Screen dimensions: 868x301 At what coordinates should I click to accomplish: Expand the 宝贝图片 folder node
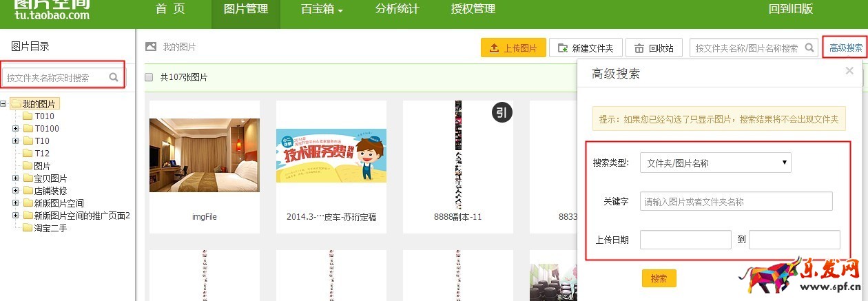pos(15,178)
